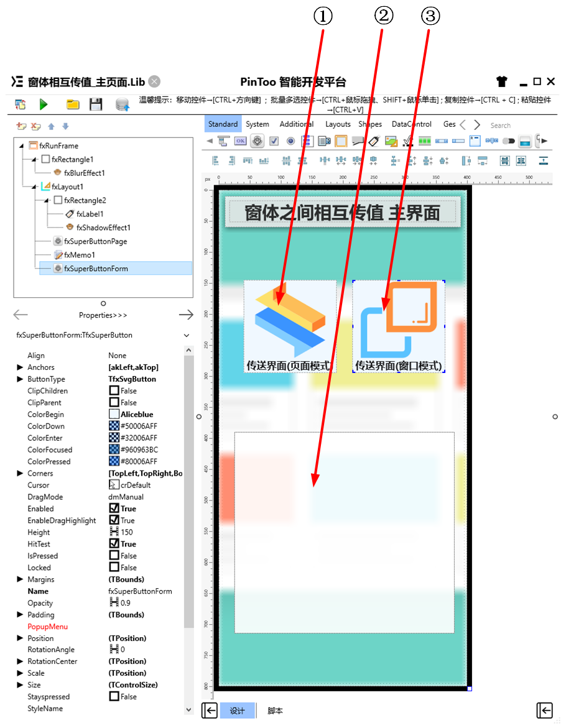Image resolution: width=566 pixels, height=728 pixels.
Task: Click the ColorDown #50006AFF swatch
Action: 114,425
